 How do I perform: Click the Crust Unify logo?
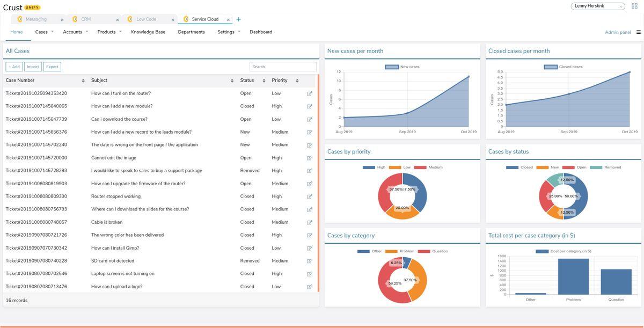[x=21, y=7]
